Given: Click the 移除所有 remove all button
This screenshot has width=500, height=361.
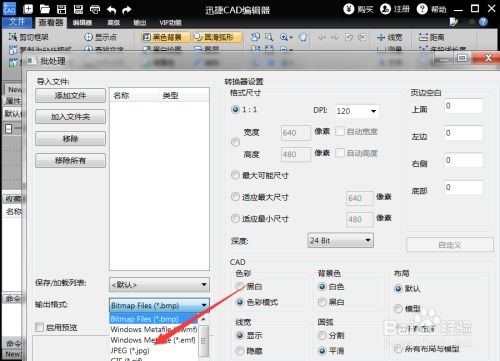Looking at the screenshot, I should [x=70, y=161].
